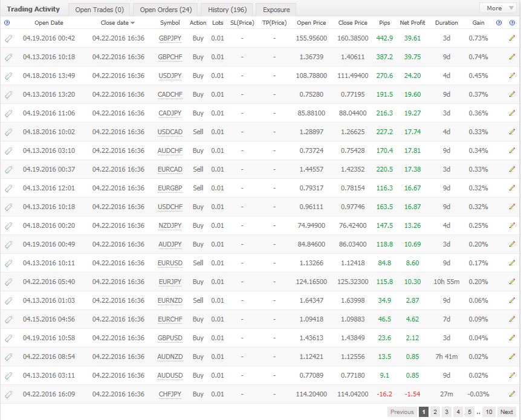This screenshot has height=420, width=521.
Task: Switch to the Exposure tab
Action: point(276,10)
